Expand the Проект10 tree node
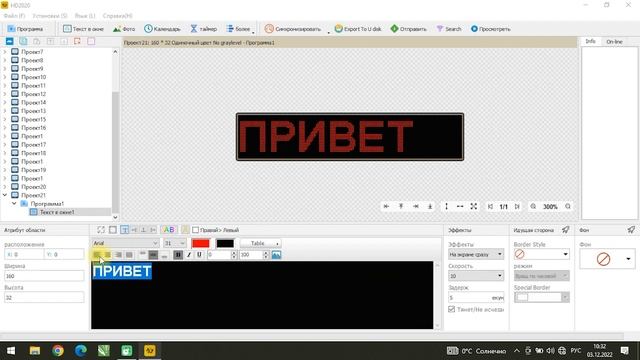 [5, 77]
